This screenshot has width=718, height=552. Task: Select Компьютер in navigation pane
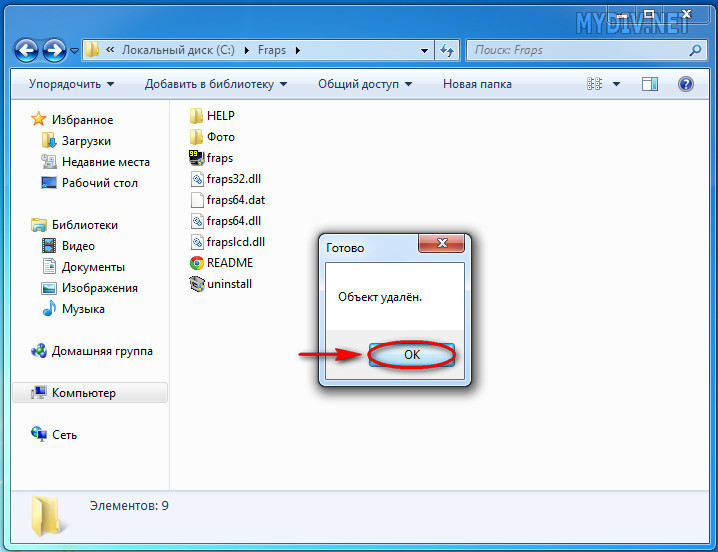point(90,393)
